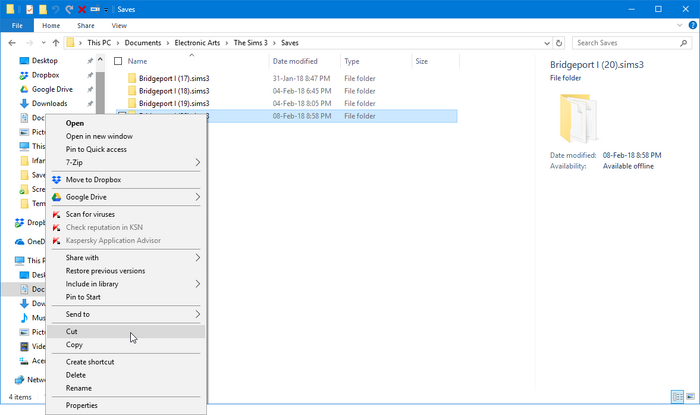The height and width of the screenshot is (415, 700).
Task: Expand the Include in library submenu
Action: [126, 284]
